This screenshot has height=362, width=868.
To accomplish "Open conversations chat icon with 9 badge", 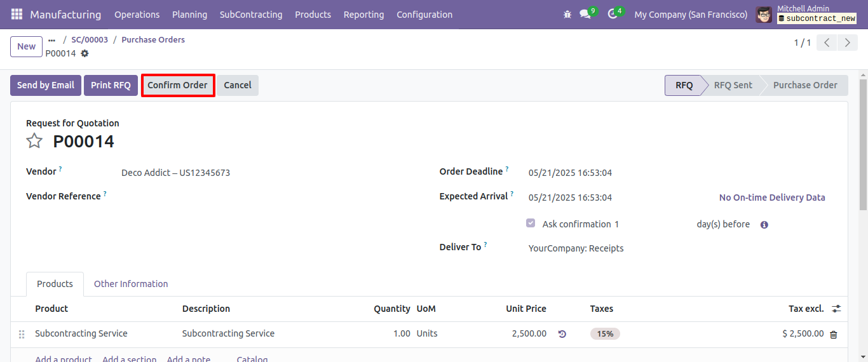I will pos(586,14).
